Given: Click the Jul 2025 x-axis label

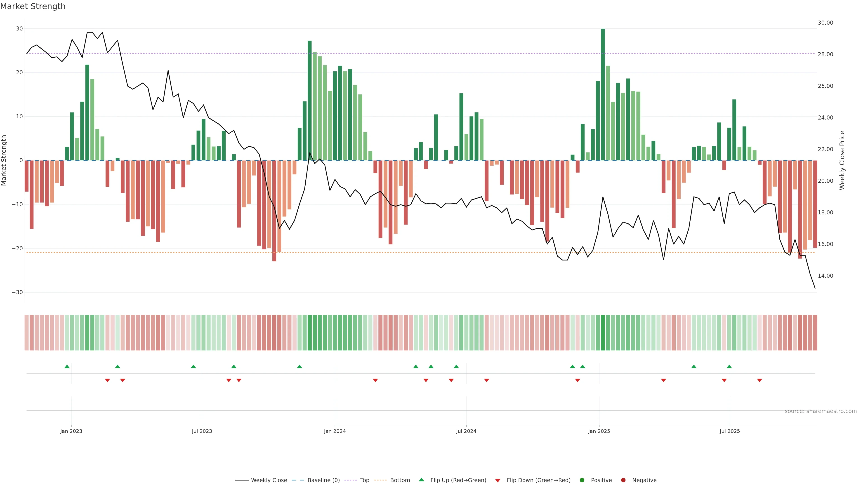Looking at the screenshot, I should 729,431.
